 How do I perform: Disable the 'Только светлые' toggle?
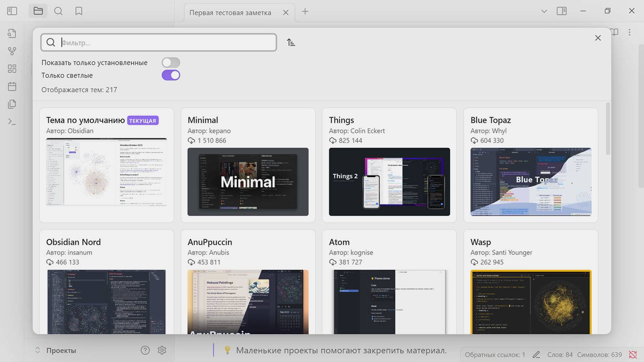pyautogui.click(x=171, y=75)
